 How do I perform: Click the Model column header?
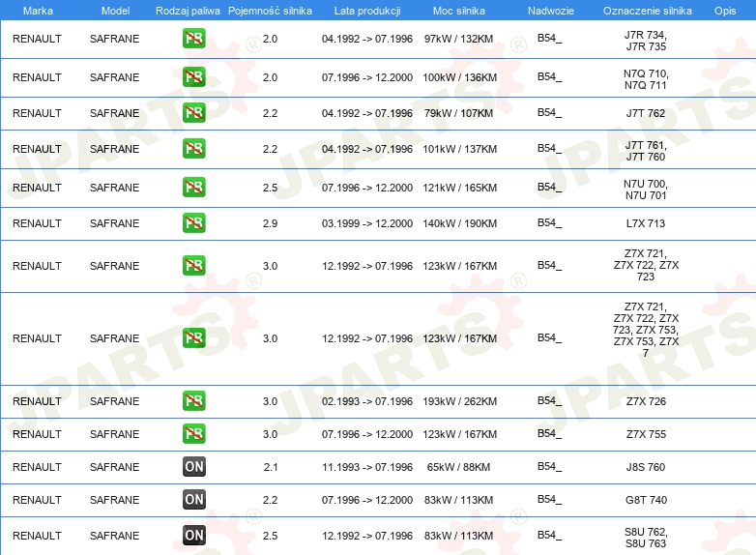tap(115, 11)
